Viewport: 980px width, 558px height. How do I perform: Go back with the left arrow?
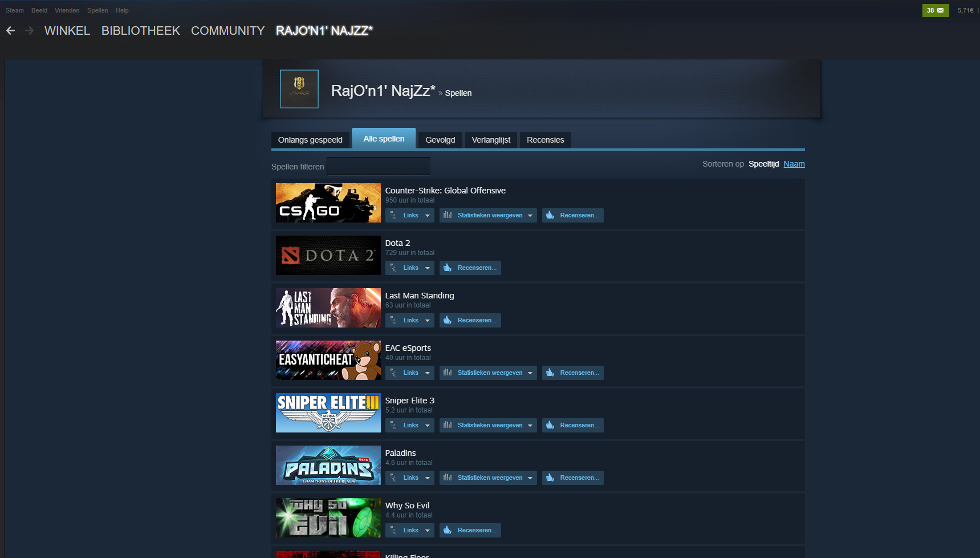(x=10, y=31)
